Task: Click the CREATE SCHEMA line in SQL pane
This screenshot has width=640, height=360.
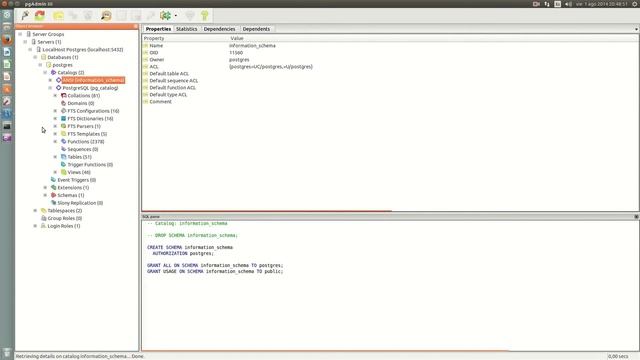Action: coord(190,247)
